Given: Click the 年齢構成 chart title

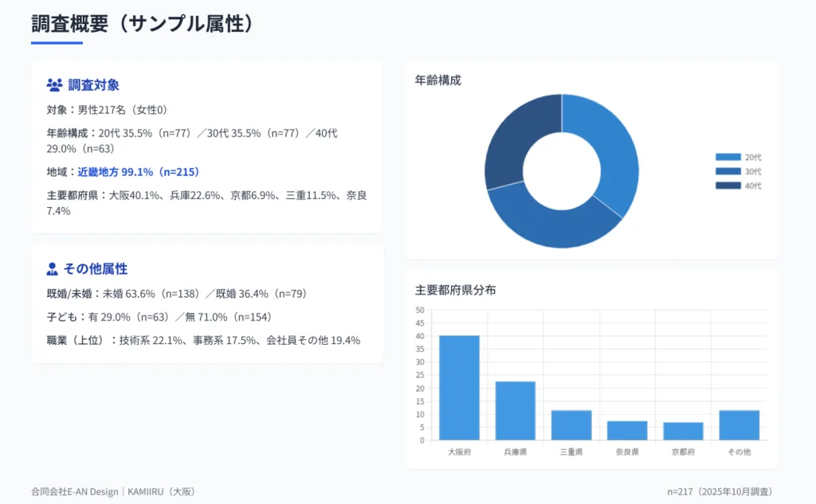Looking at the screenshot, I should (x=437, y=80).
